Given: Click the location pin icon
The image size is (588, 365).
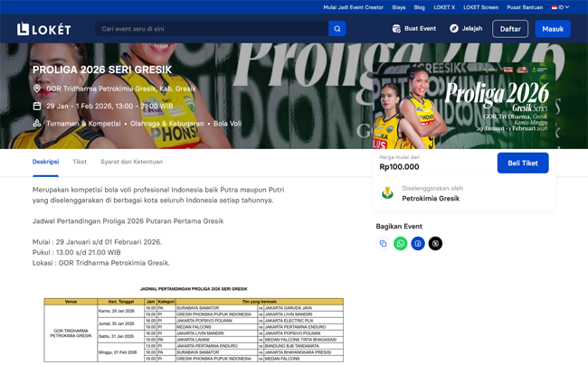Looking at the screenshot, I should click(37, 89).
